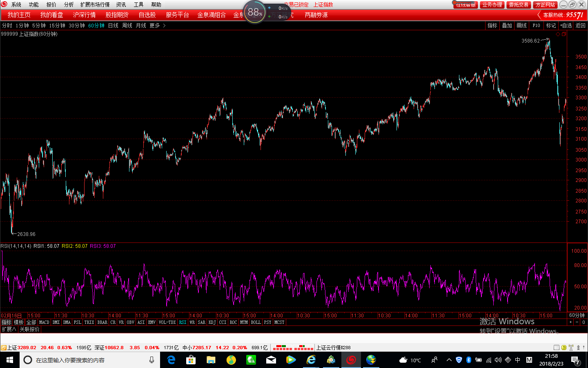Click the reset 0 button below chart

coord(584,322)
